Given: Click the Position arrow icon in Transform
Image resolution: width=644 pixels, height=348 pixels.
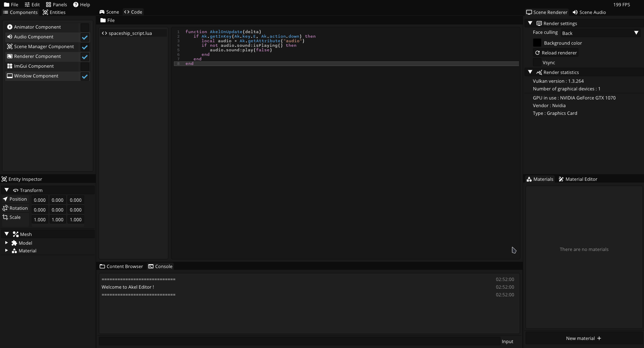Looking at the screenshot, I should [5, 199].
